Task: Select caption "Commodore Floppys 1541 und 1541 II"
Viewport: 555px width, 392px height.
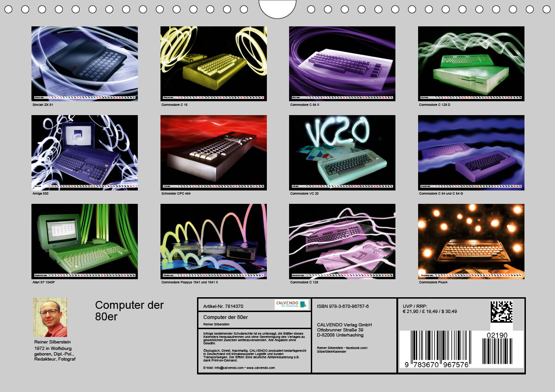Action: [190, 282]
